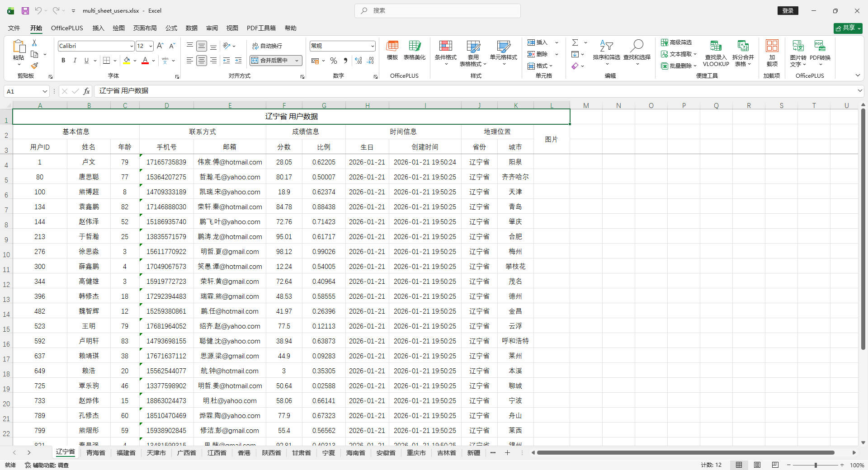This screenshot has width=868, height=470.
Task: Toggle italic formatting
Action: (x=75, y=61)
